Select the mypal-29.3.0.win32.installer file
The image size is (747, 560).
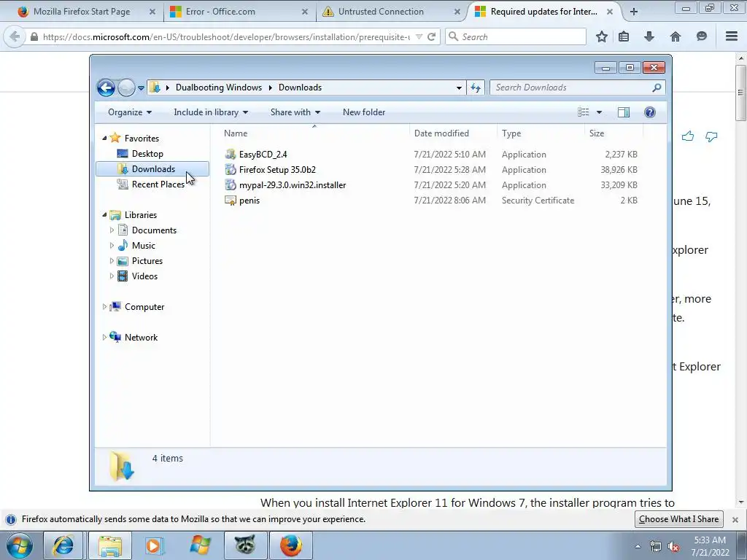[x=293, y=184]
